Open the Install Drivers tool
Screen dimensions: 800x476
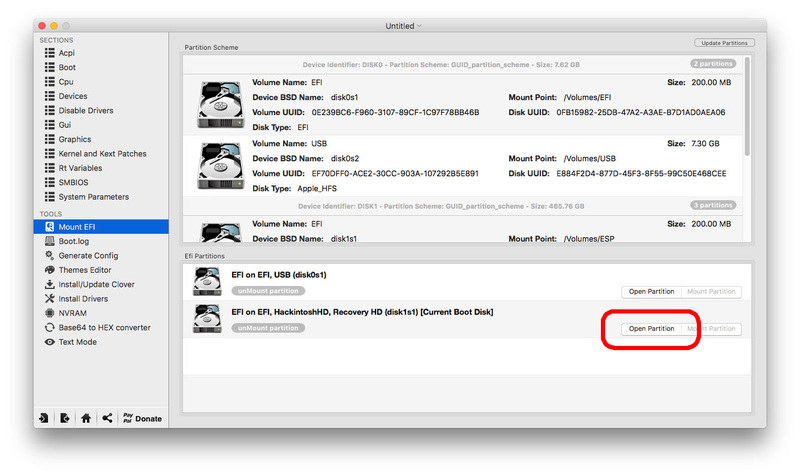tap(83, 298)
